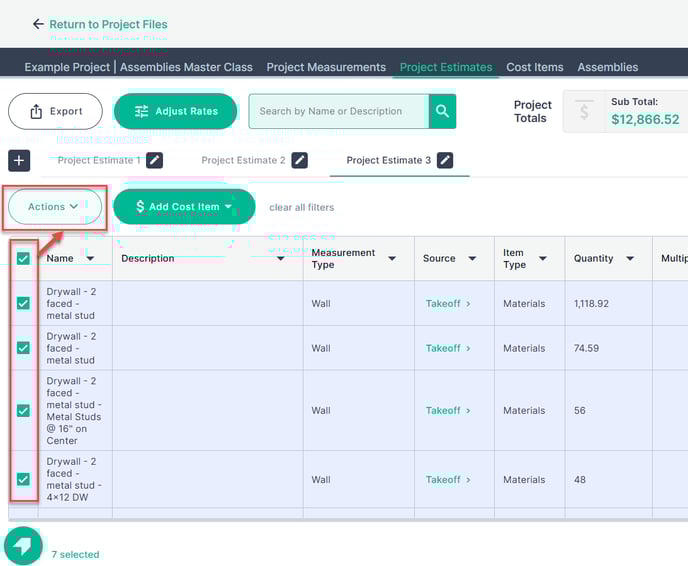Open the Assemblies tab
Screen dimensions: 688x566
coord(608,67)
